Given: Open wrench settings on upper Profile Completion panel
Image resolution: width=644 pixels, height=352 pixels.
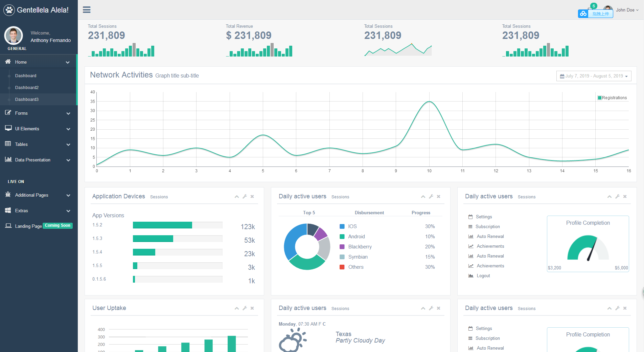Looking at the screenshot, I should (x=617, y=196).
